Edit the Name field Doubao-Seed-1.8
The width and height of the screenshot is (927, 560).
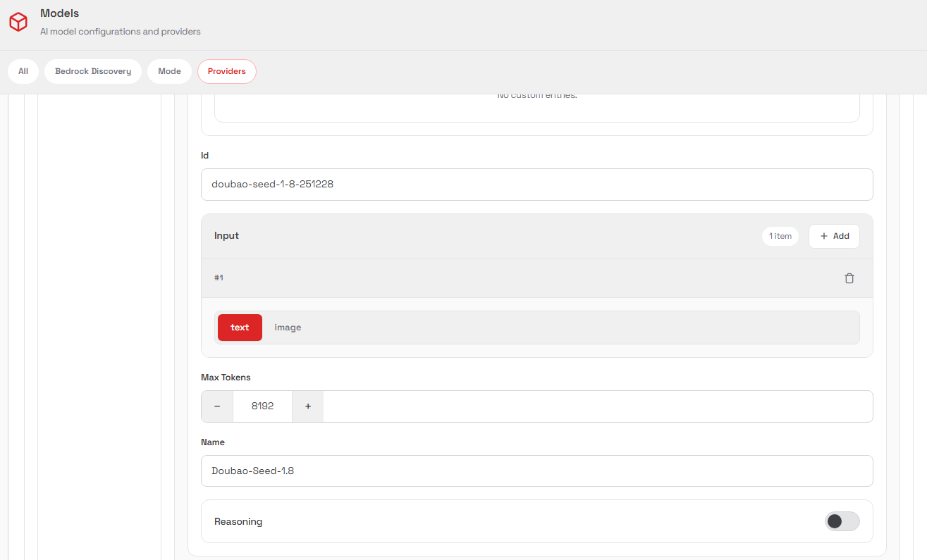click(536, 471)
